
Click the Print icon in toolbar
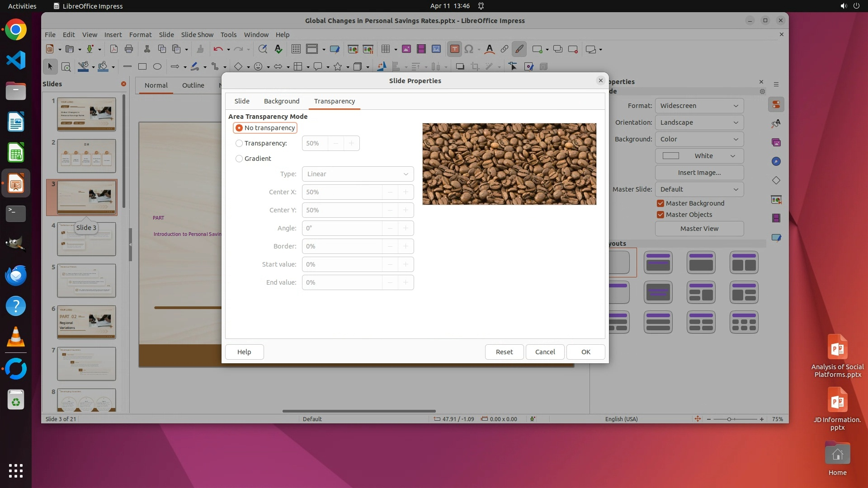129,49
